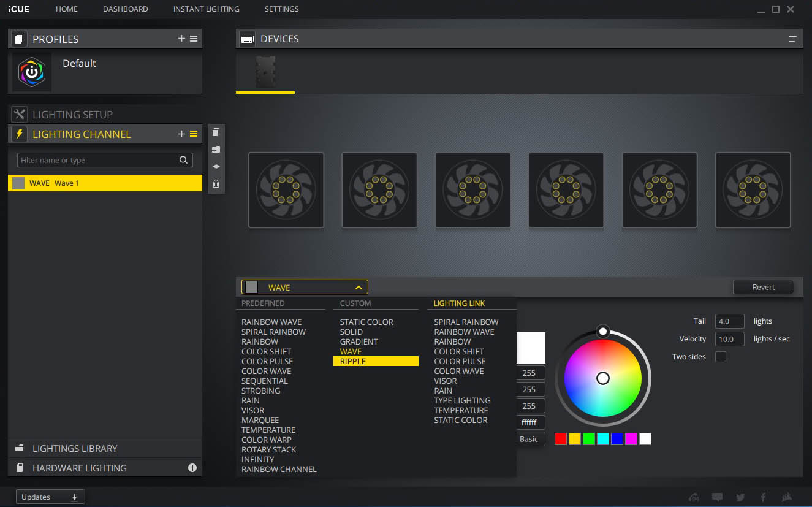Open the Twitter icon in the footer

tap(740, 497)
